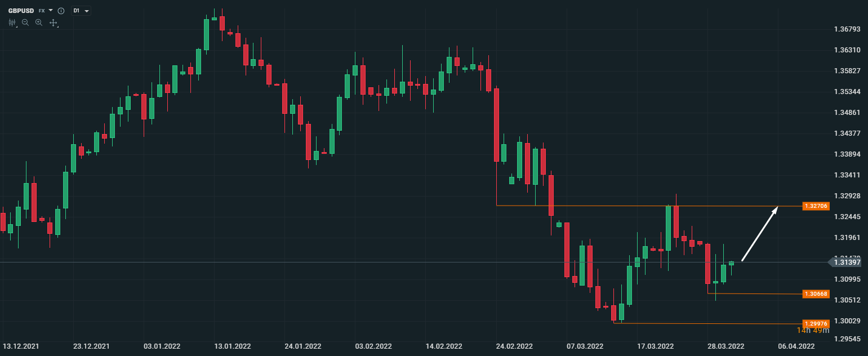Select the 1.30668 orange price label
This screenshot has height=356, width=868.
coord(816,294)
